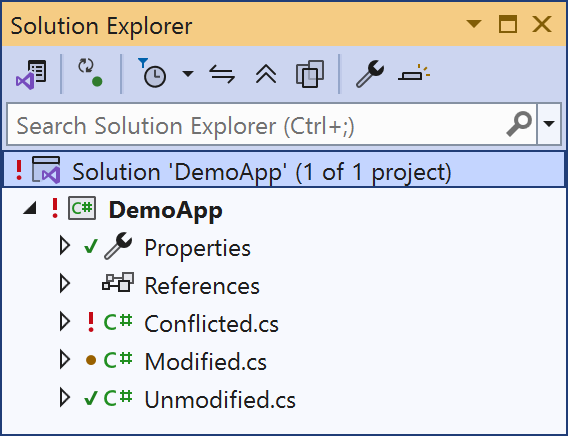Image resolution: width=568 pixels, height=436 pixels.
Task: Click the search magnifier icon
Action: click(x=519, y=124)
